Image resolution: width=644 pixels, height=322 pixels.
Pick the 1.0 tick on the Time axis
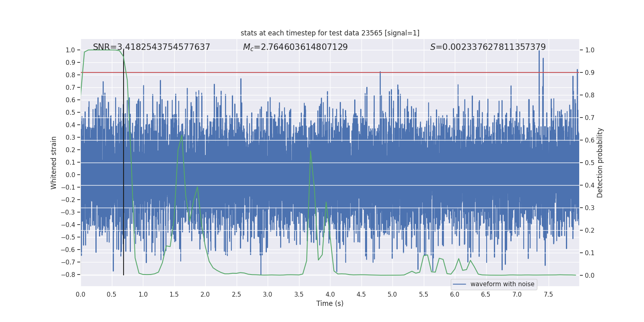pos(143,294)
